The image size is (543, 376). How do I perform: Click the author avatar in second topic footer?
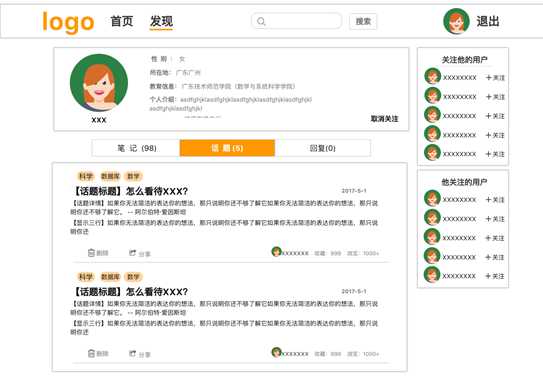276,352
